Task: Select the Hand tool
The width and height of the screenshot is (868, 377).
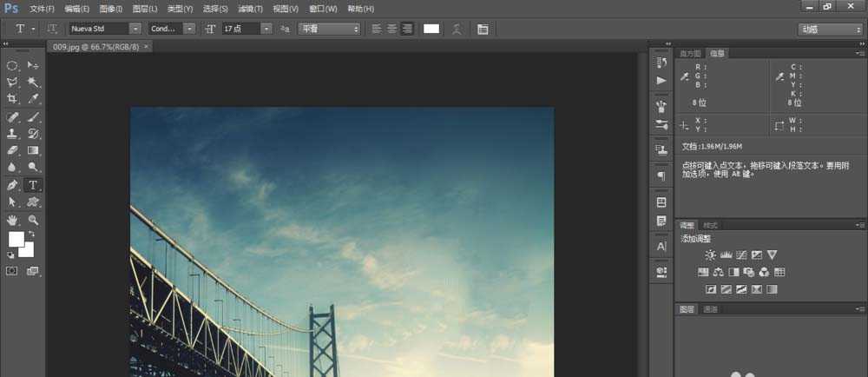Action: pyautogui.click(x=13, y=220)
